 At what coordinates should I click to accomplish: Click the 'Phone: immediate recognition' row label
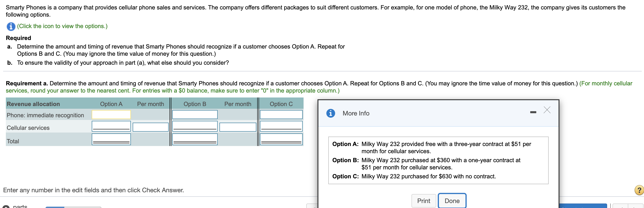[45, 115]
